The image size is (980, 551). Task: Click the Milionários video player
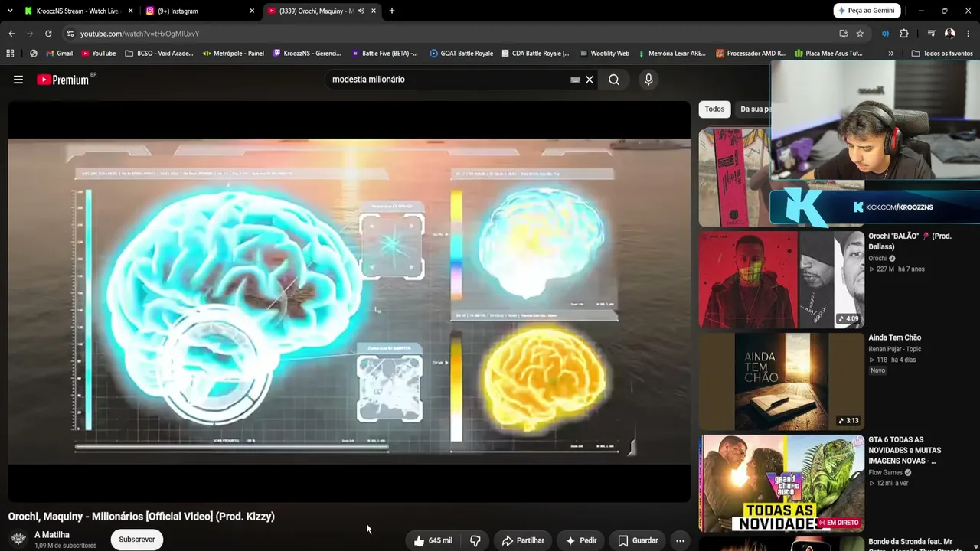point(349,302)
